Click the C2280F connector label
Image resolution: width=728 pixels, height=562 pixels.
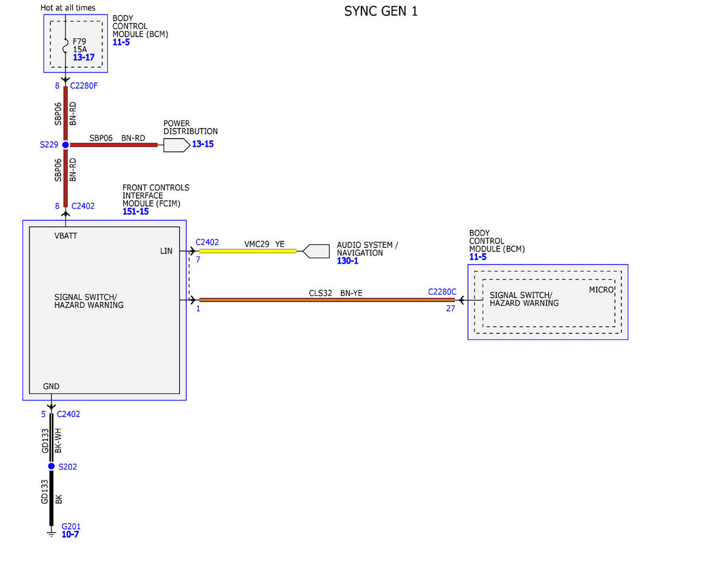pos(84,85)
